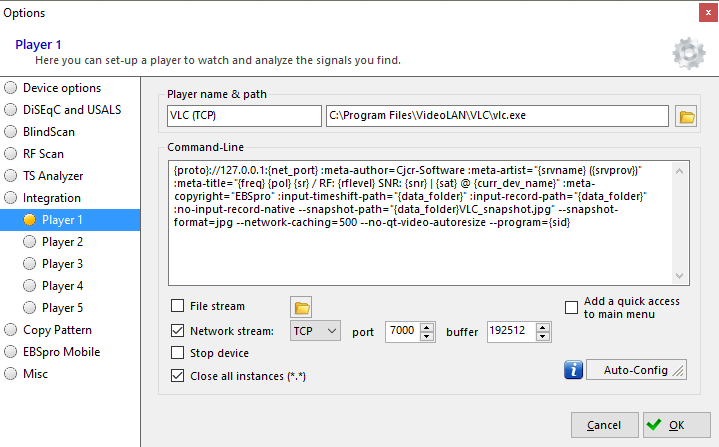Enable the File stream checkbox
Viewport: 719px width, 447px height.
[x=178, y=307]
